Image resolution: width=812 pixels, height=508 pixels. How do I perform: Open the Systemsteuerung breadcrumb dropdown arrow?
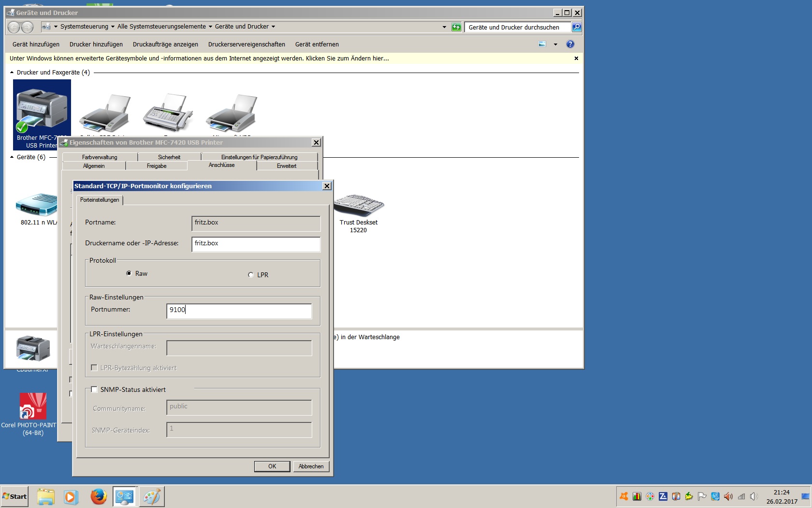113,27
